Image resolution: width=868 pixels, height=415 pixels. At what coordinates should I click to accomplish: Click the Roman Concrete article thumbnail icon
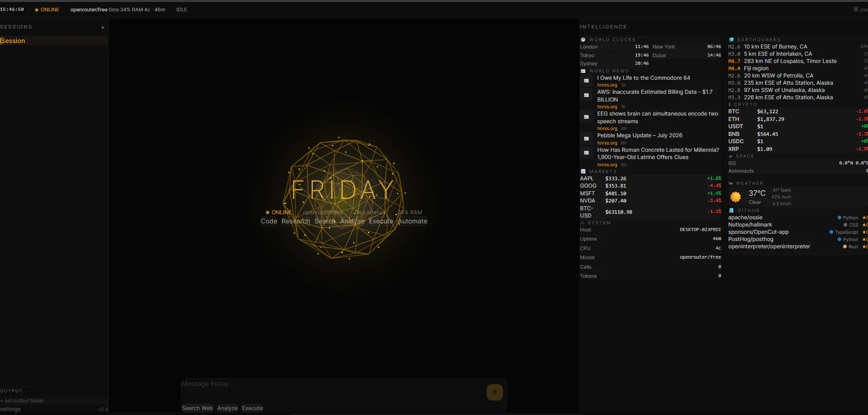click(586, 153)
